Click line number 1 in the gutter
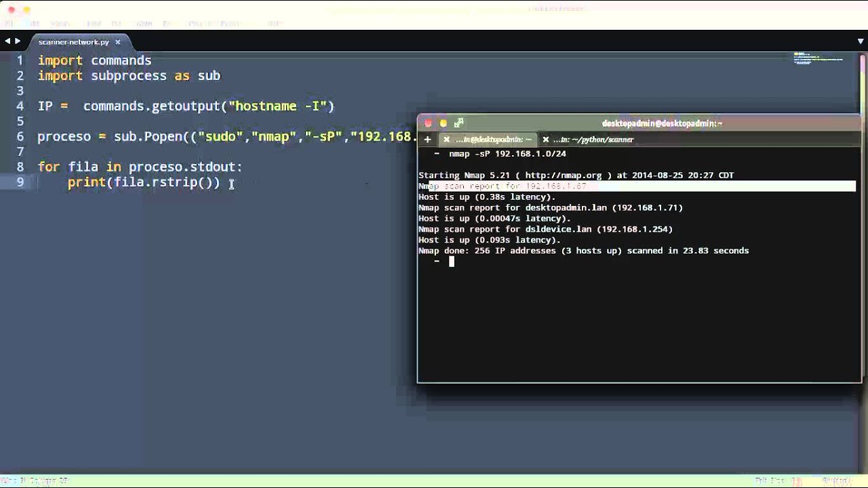868x488 pixels. 20,60
